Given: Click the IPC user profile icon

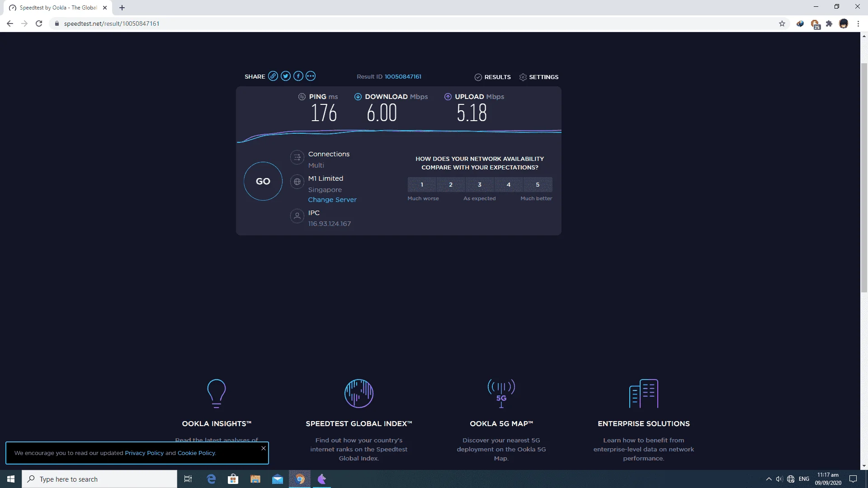Looking at the screenshot, I should pyautogui.click(x=297, y=216).
